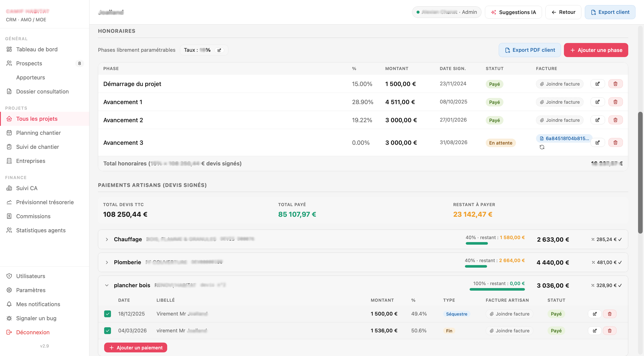Edit the 18/12/2025 payment row

(x=595, y=314)
